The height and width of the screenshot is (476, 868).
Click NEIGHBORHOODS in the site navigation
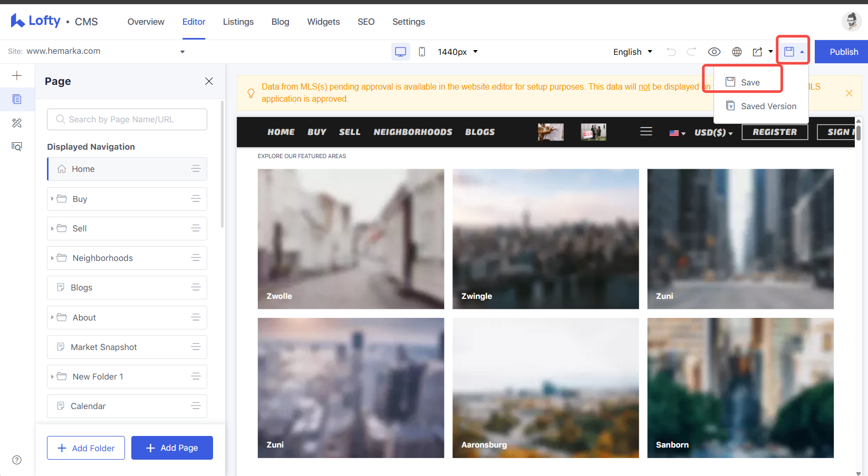coord(413,132)
